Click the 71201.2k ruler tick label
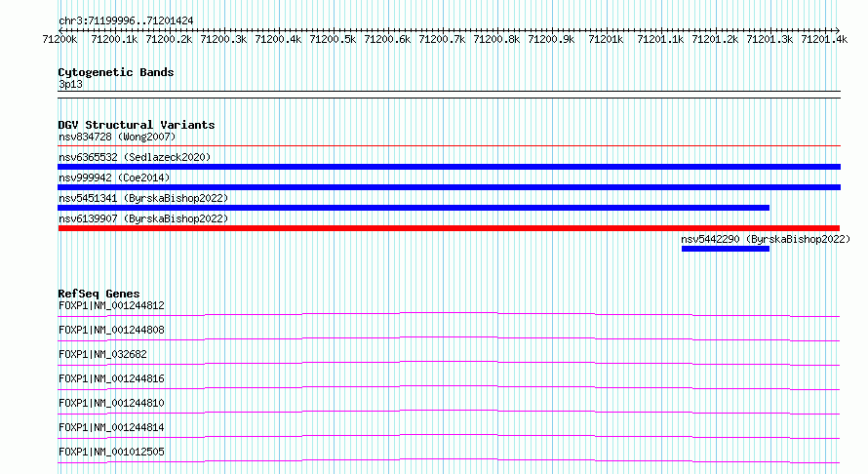Image resolution: width=868 pixels, height=474 pixels. 715,39
